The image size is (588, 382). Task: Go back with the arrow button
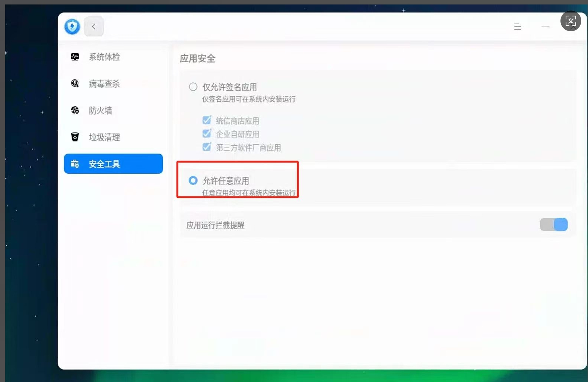pos(94,26)
